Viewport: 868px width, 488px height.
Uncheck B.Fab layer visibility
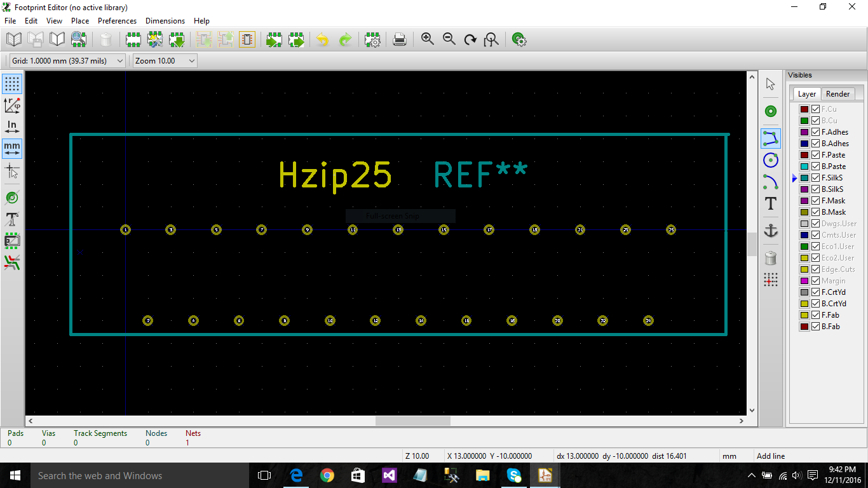(816, 327)
